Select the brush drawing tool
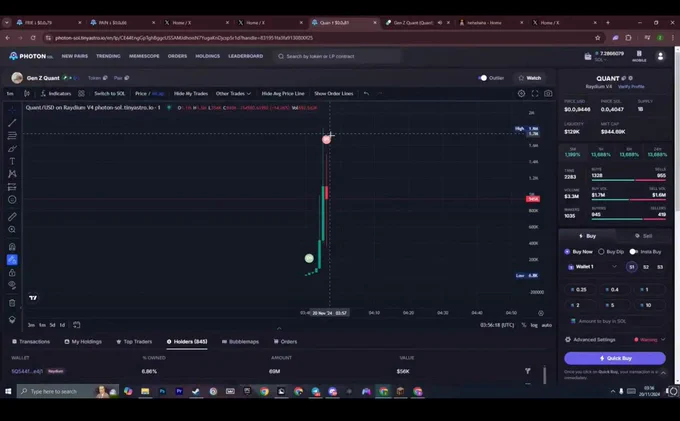This screenshot has height=421, width=680. tap(12, 149)
